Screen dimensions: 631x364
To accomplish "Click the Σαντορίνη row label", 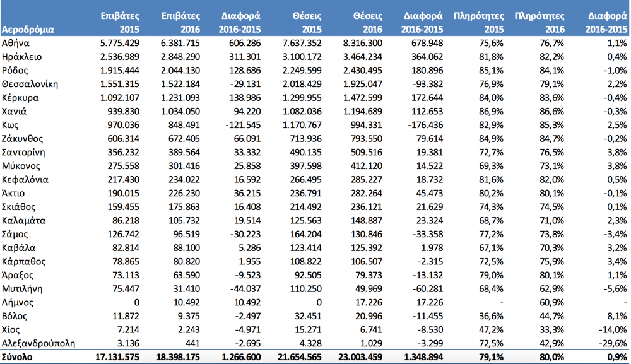I will click(x=23, y=153).
